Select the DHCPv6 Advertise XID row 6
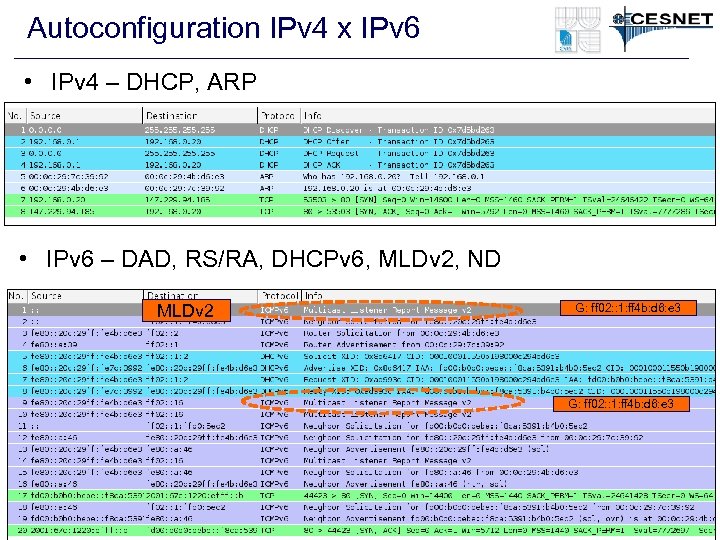 click(x=361, y=368)
